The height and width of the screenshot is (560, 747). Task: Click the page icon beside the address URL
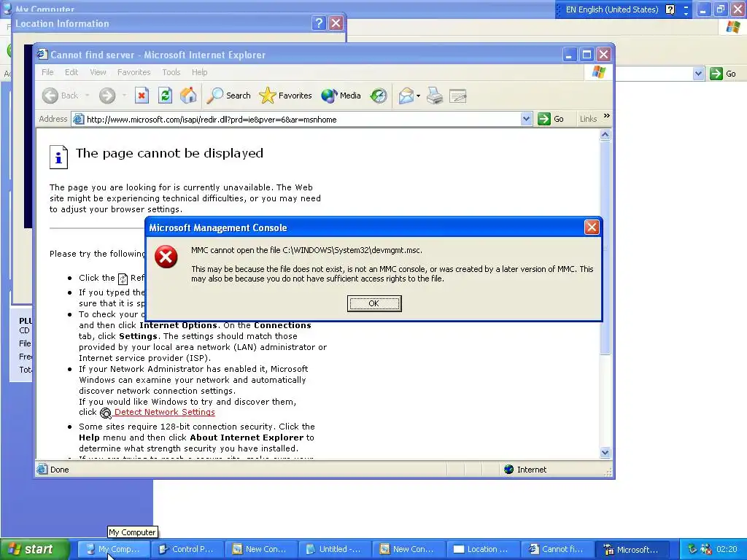click(78, 120)
